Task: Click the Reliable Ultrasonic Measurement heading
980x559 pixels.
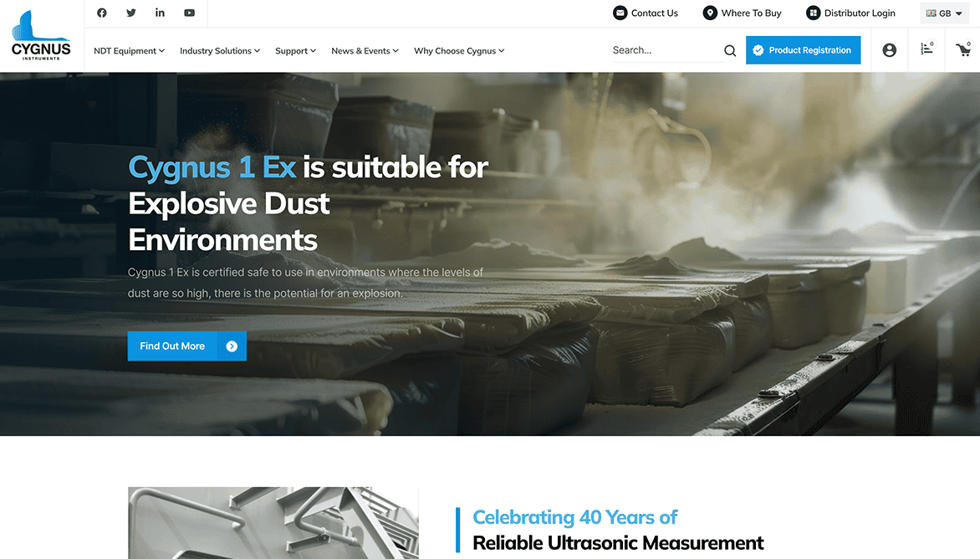Action: pyautogui.click(x=618, y=543)
